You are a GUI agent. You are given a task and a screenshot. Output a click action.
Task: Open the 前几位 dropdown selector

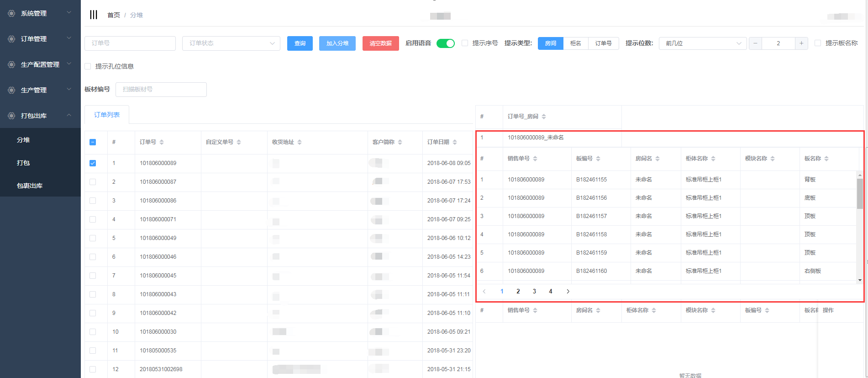[702, 43]
